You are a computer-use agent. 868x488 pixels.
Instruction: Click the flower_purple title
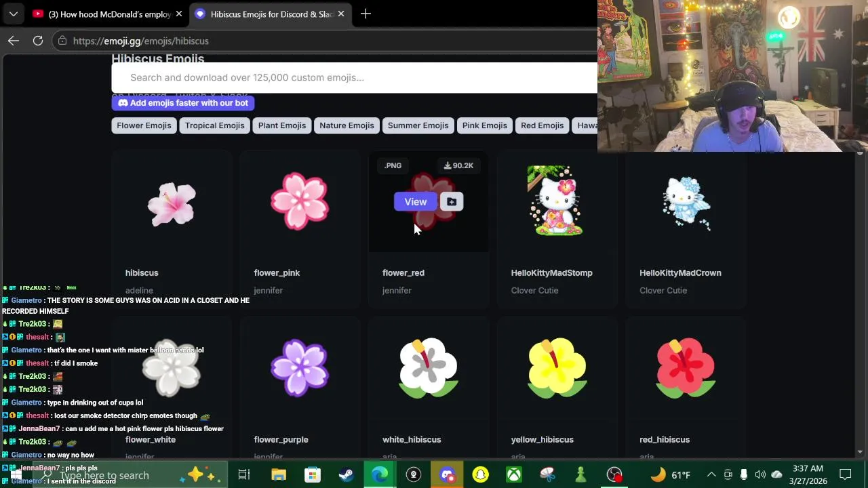281,439
